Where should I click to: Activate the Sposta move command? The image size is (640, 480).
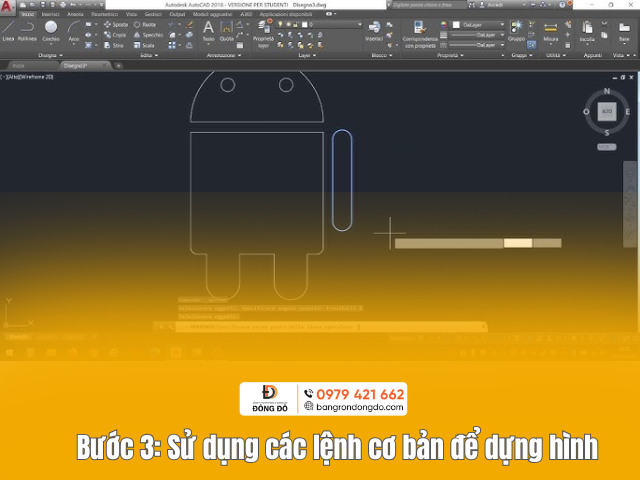coord(116,24)
